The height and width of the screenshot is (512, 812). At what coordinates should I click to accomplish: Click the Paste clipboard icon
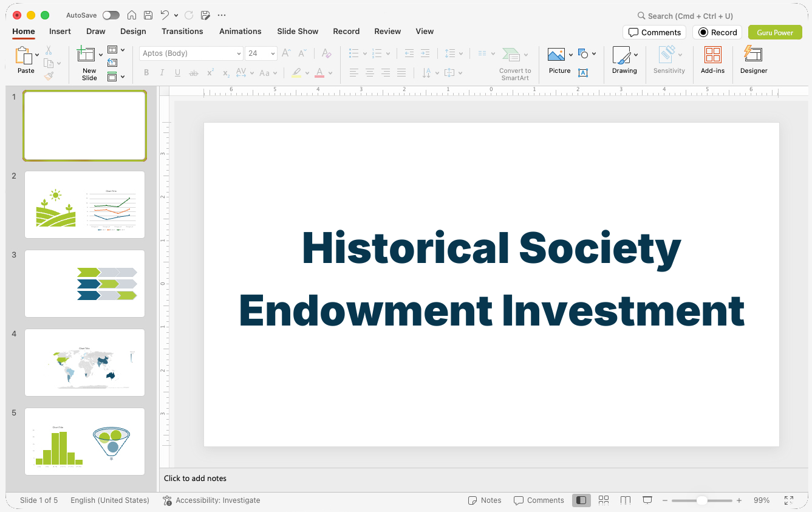(x=24, y=55)
